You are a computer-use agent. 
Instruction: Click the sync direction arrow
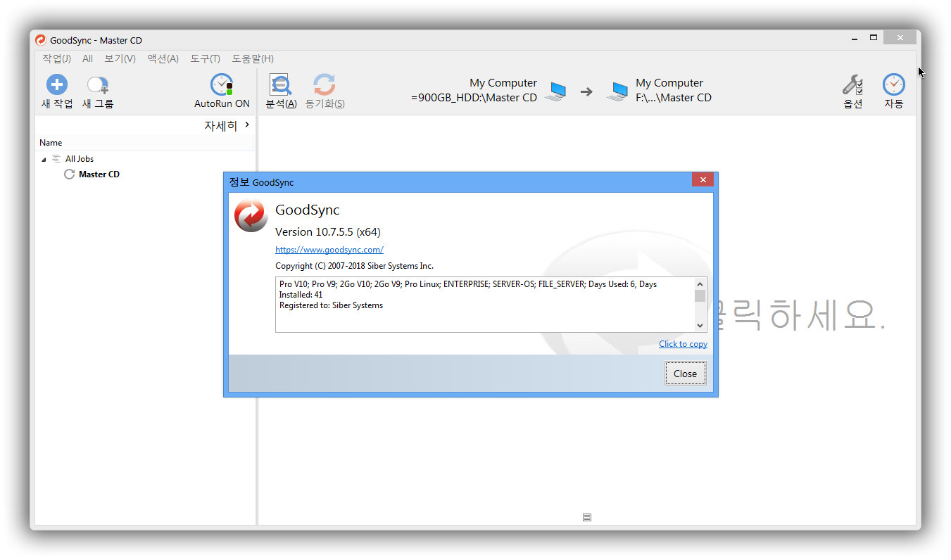(x=586, y=91)
